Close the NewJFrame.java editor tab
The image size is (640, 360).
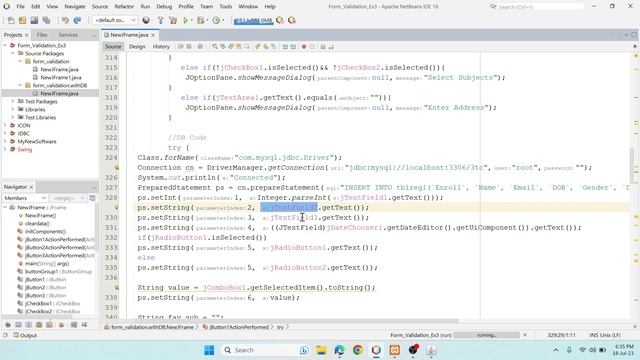tap(153, 35)
